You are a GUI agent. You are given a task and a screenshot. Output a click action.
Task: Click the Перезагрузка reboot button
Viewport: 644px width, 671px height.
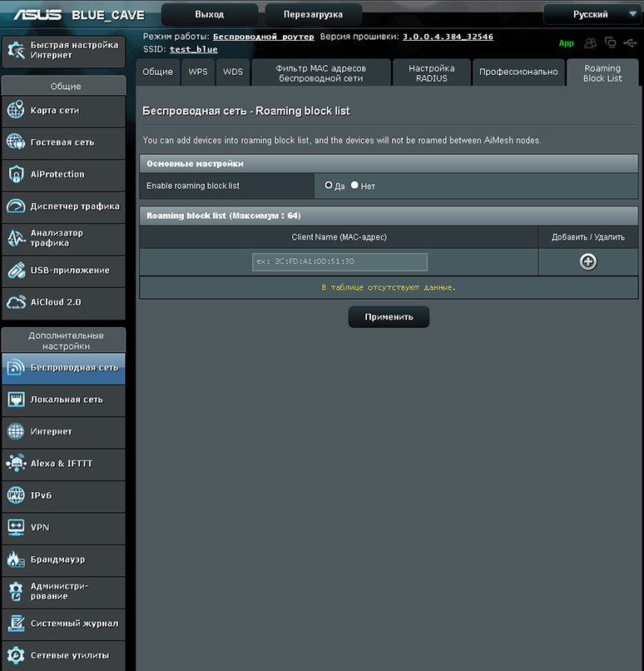pos(313,14)
